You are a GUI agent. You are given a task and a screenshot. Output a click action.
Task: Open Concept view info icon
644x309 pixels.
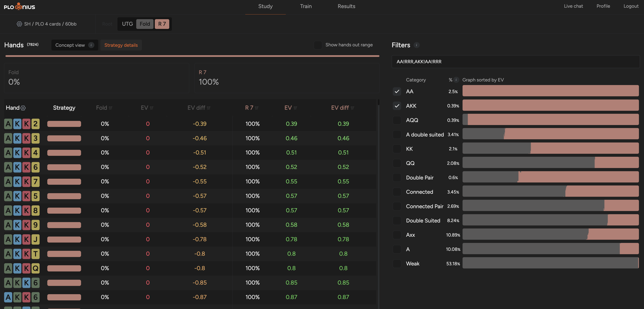91,45
